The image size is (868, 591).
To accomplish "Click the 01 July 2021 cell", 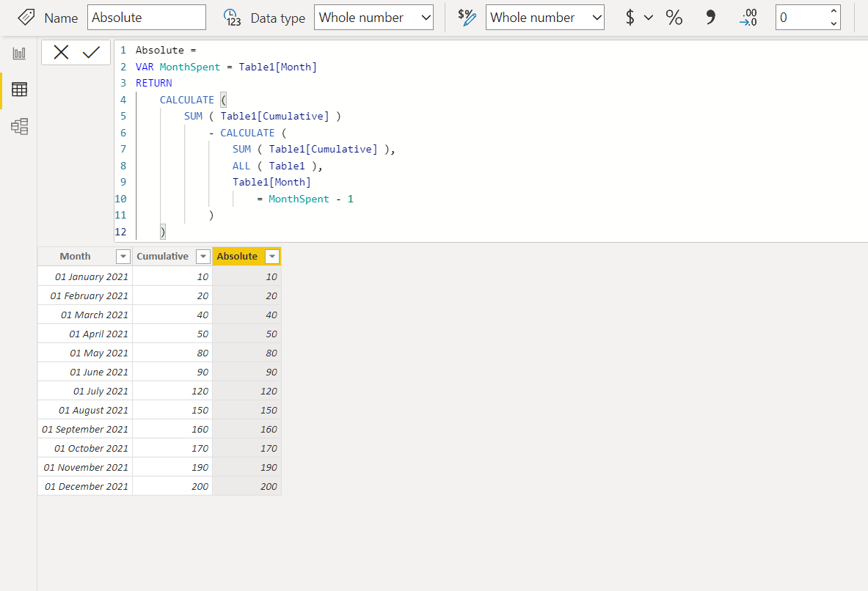I will (x=85, y=391).
